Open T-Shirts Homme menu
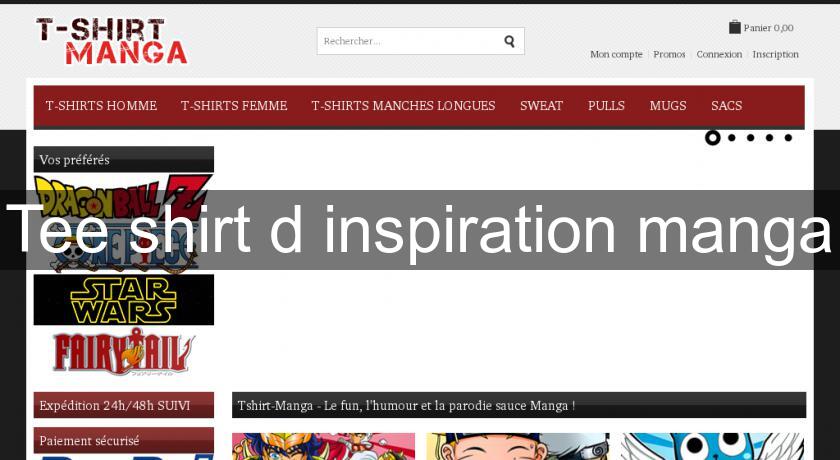Screen dimensions: 840x460 (x=101, y=105)
